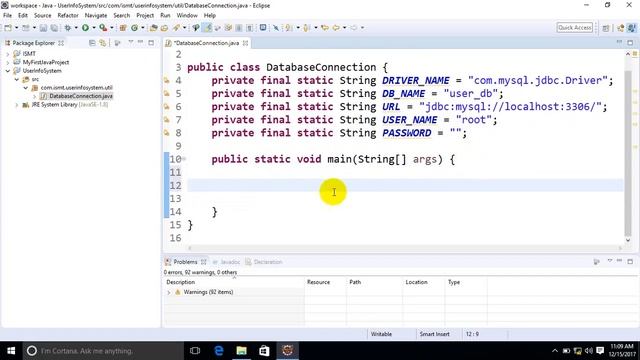Open the Back history dropdown arrow
This screenshot has width=640, height=360.
pyautogui.click(x=344, y=28)
